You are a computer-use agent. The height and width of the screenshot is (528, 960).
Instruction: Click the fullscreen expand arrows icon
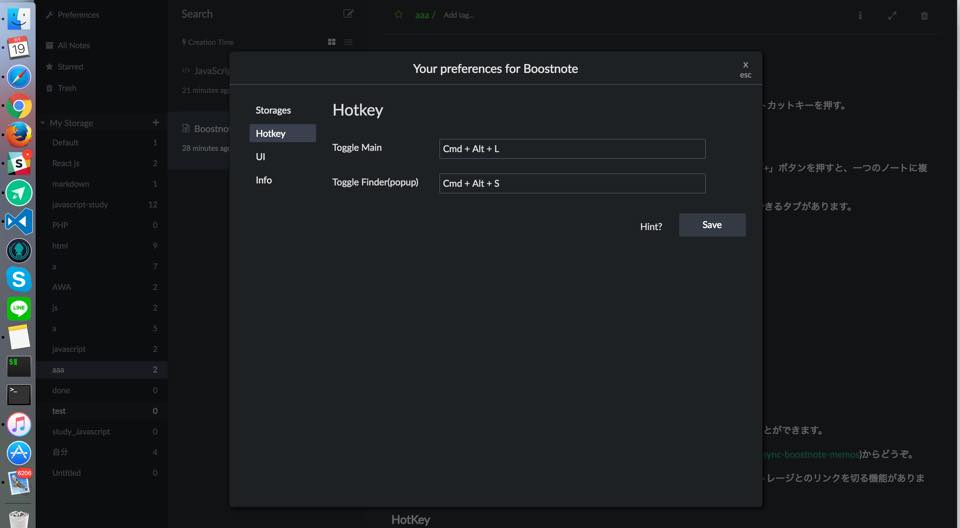click(892, 15)
